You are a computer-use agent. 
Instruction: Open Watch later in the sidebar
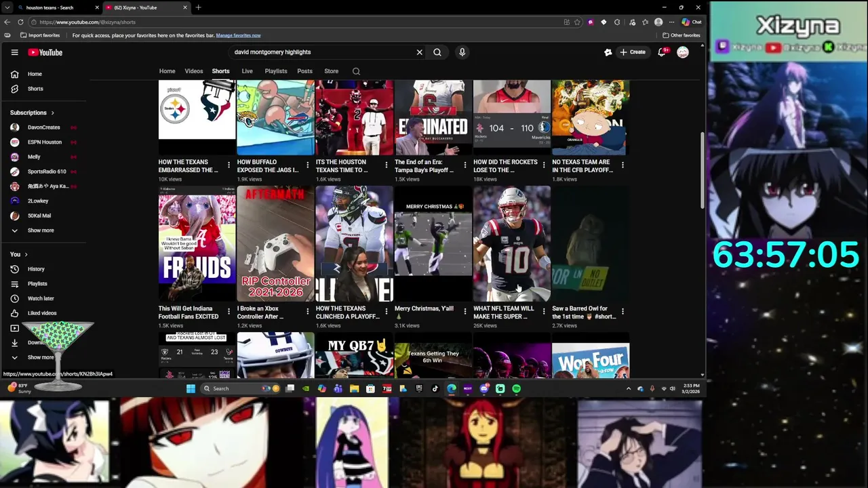pos(42,298)
